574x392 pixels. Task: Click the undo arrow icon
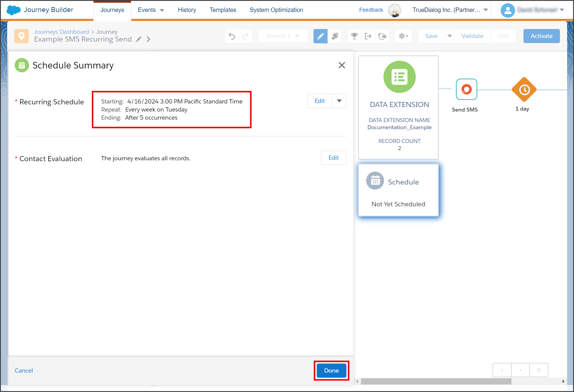click(x=232, y=36)
